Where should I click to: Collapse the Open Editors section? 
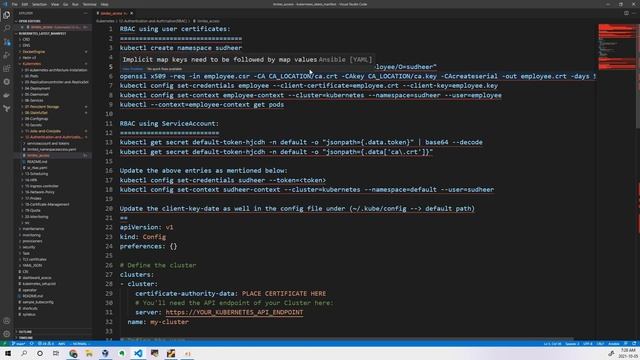[29, 21]
